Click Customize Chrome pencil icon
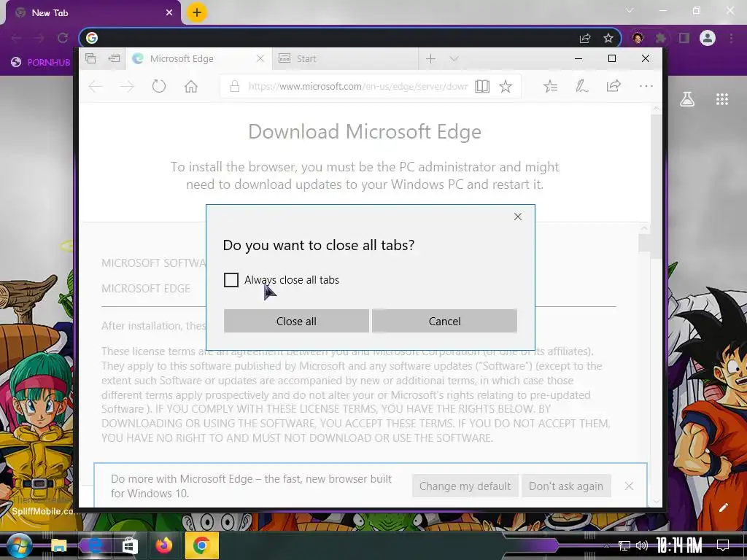The width and height of the screenshot is (747, 560). 723,507
